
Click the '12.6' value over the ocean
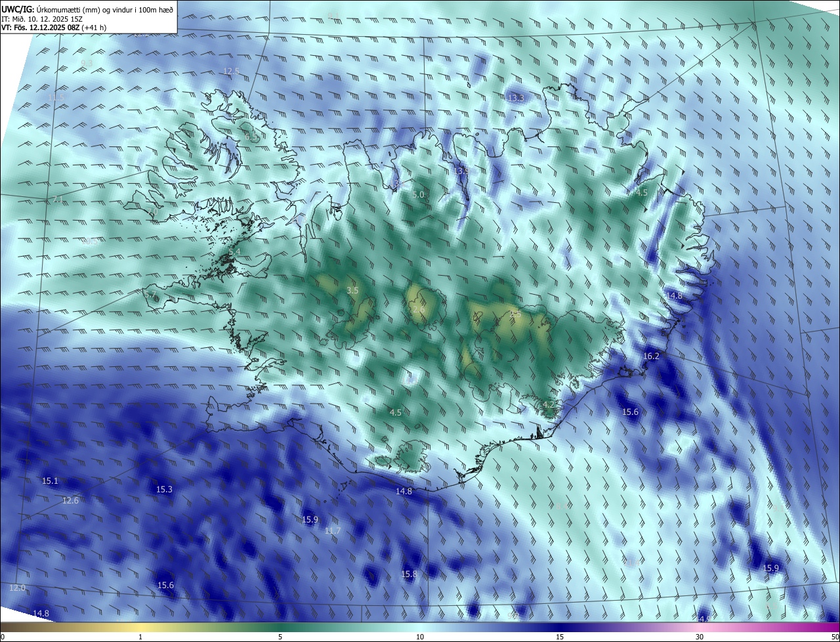click(x=70, y=501)
